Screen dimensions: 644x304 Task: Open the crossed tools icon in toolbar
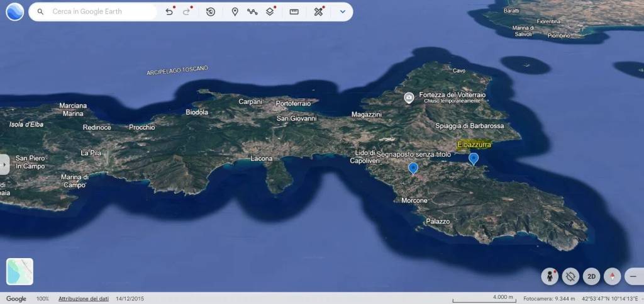(319, 12)
